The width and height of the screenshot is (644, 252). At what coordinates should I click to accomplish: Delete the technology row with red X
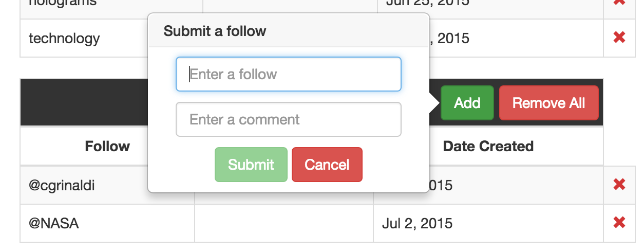click(x=619, y=38)
